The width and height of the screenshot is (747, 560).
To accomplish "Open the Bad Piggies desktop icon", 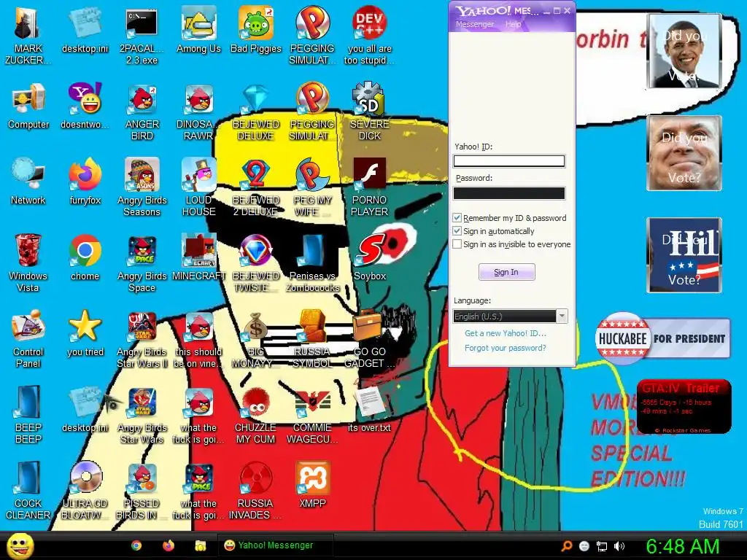I will pyautogui.click(x=256, y=30).
